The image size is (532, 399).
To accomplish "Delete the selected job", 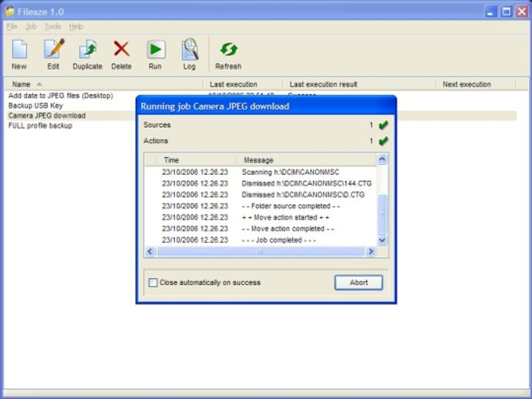I will tap(122, 54).
